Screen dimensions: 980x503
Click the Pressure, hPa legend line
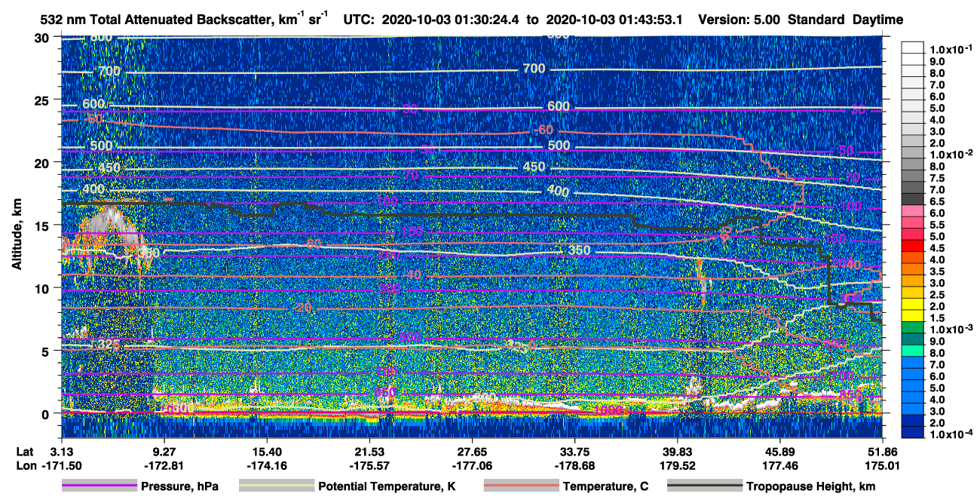pyautogui.click(x=99, y=486)
